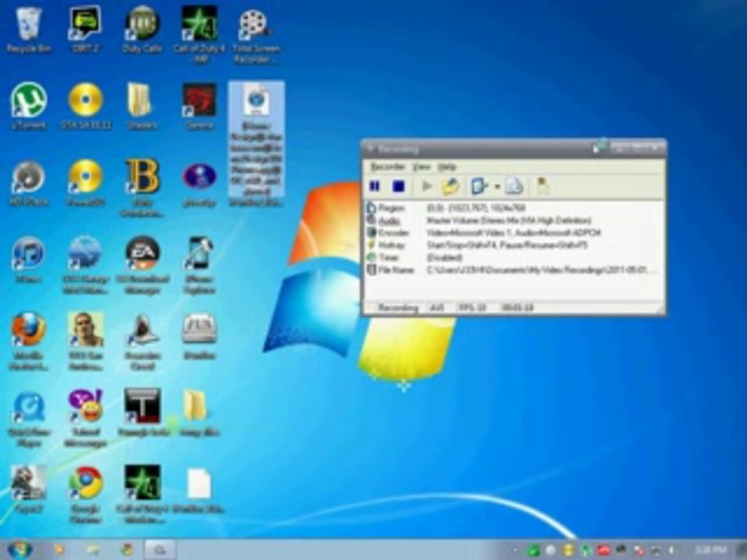Open the Windows Start menu orb

[19, 550]
